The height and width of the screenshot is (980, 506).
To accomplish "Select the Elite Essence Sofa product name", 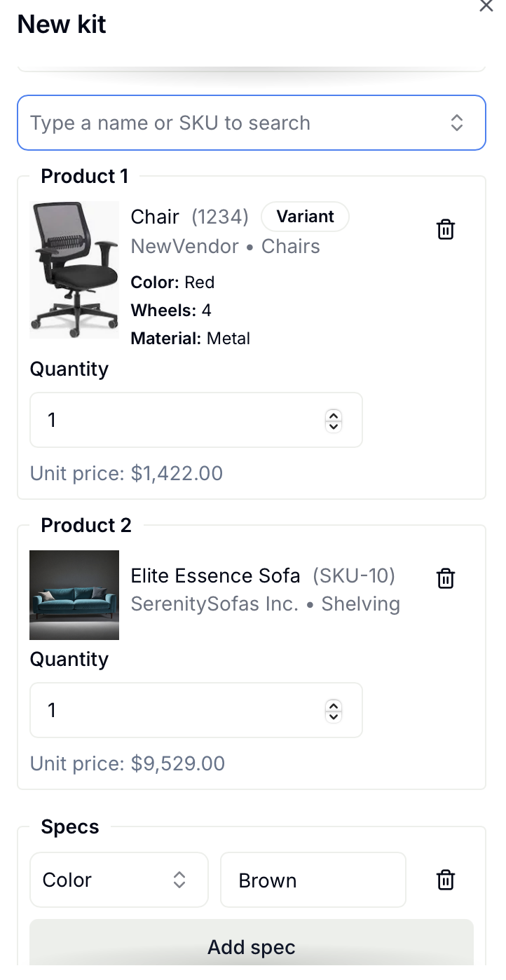I will tap(215, 576).
